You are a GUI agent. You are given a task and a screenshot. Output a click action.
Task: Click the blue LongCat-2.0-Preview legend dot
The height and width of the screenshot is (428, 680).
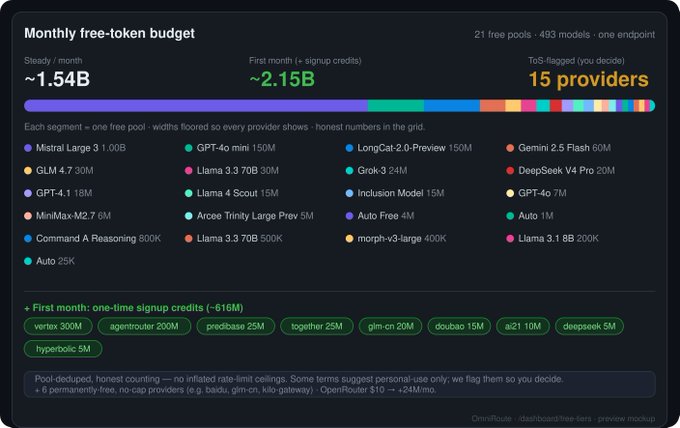click(x=350, y=148)
